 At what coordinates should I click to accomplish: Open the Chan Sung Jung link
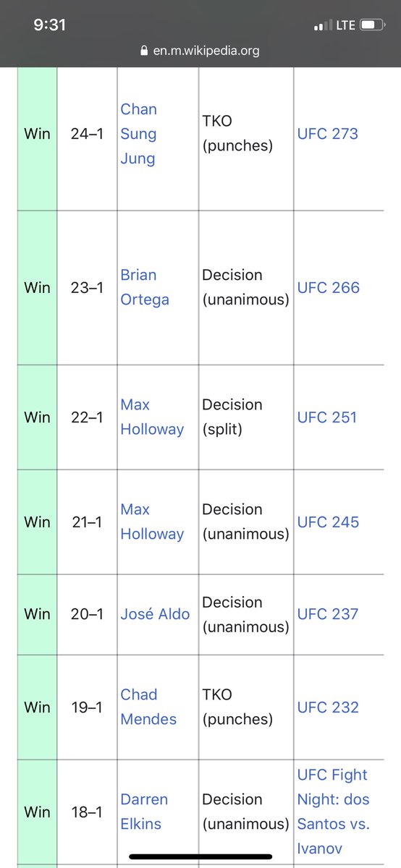tap(139, 134)
